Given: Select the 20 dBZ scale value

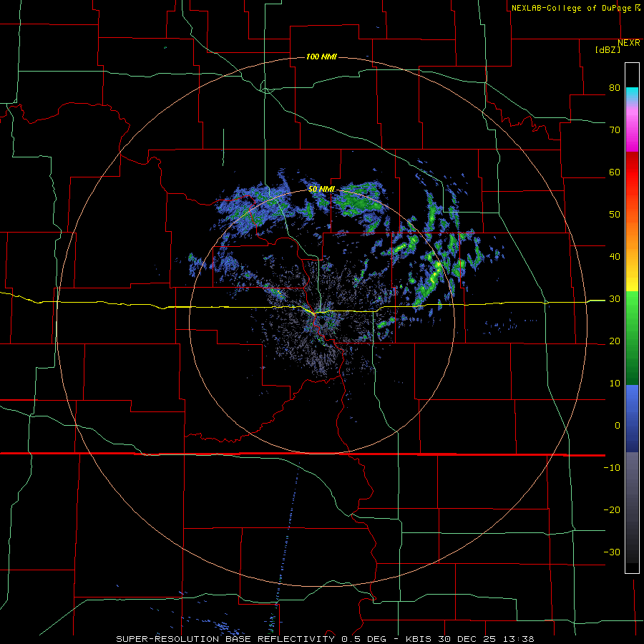Looking at the screenshot, I should (615, 341).
